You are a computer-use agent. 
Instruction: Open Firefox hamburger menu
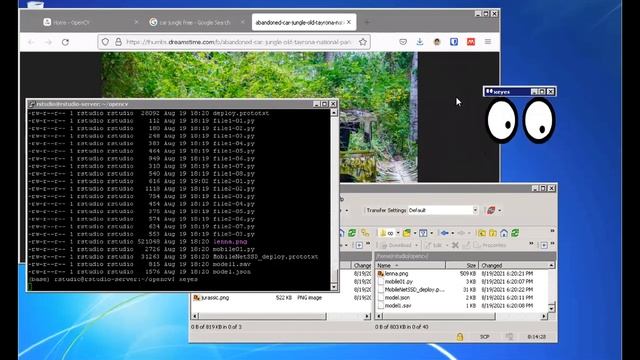point(488,42)
